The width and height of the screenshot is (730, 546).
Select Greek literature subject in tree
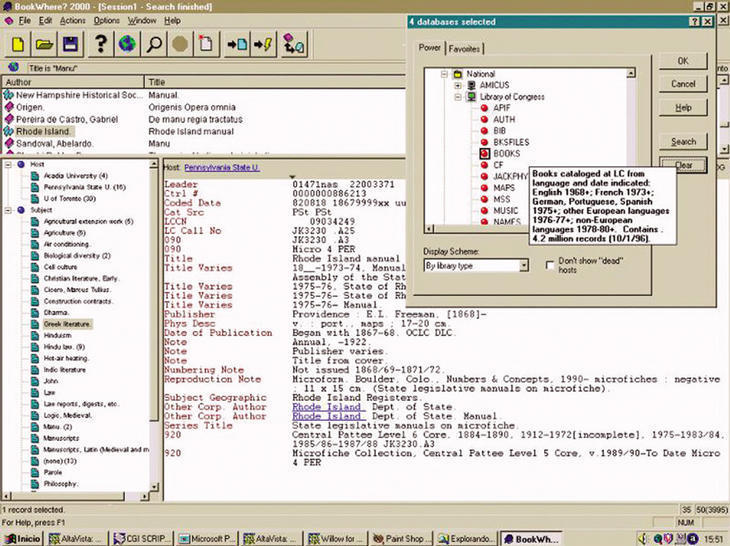coord(68,324)
